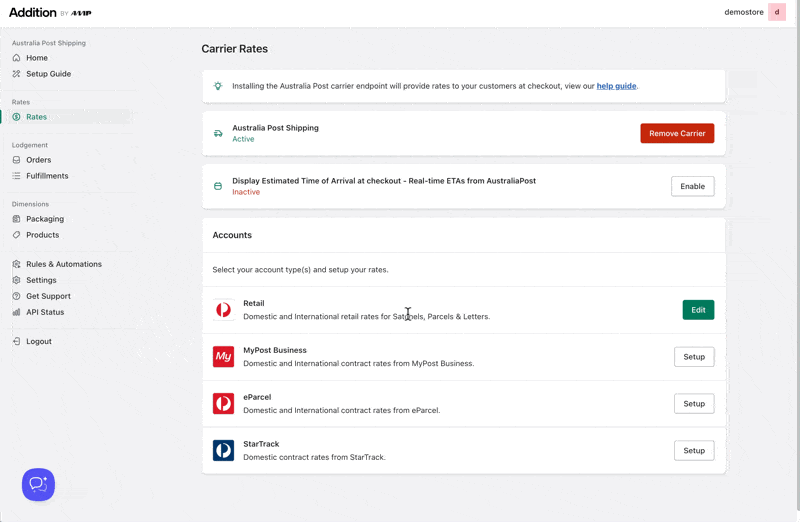
Task: Open Settings from sidebar
Action: (41, 280)
